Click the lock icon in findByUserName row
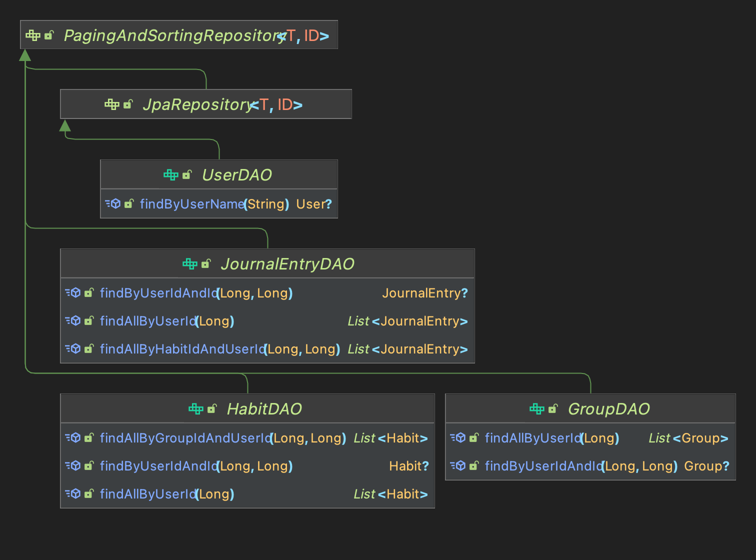The height and width of the screenshot is (560, 756). 129,203
